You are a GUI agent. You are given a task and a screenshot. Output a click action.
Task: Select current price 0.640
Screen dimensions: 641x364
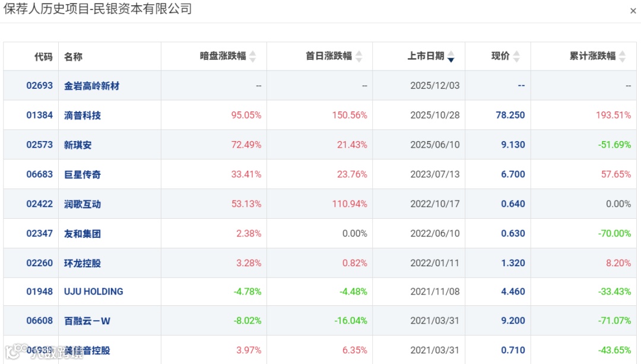point(513,204)
